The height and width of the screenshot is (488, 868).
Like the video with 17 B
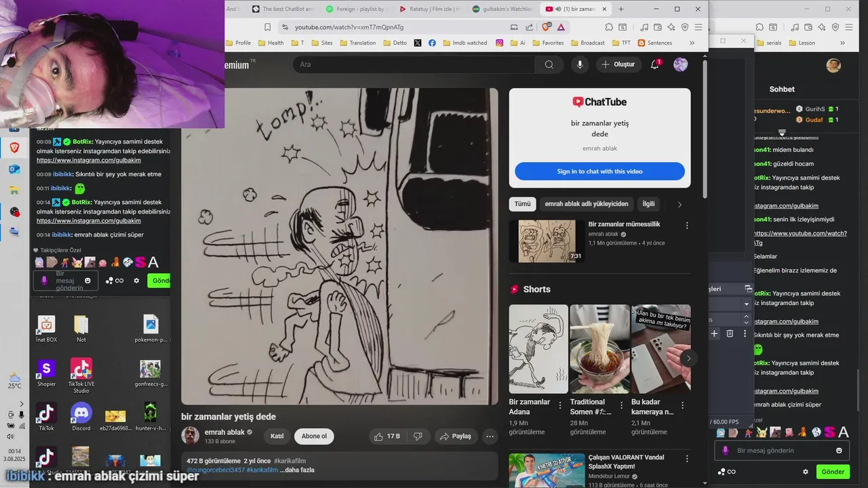click(387, 436)
